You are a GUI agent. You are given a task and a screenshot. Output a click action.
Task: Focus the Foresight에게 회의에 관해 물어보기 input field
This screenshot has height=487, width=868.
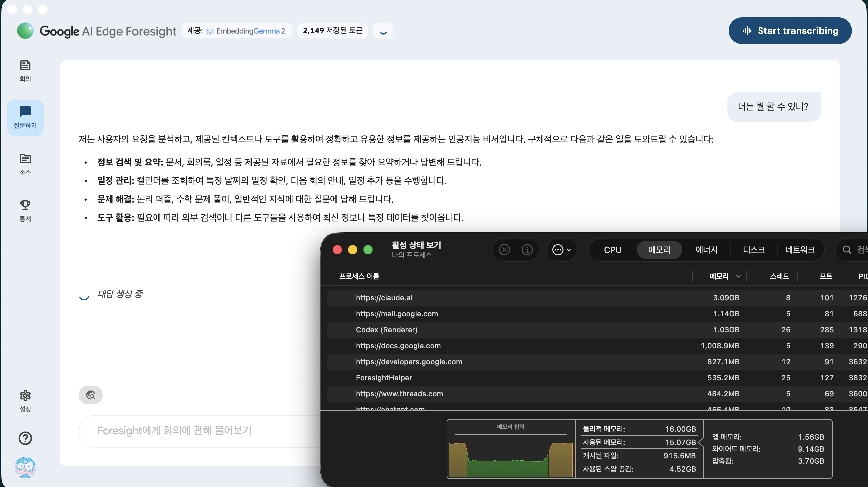coord(199,431)
